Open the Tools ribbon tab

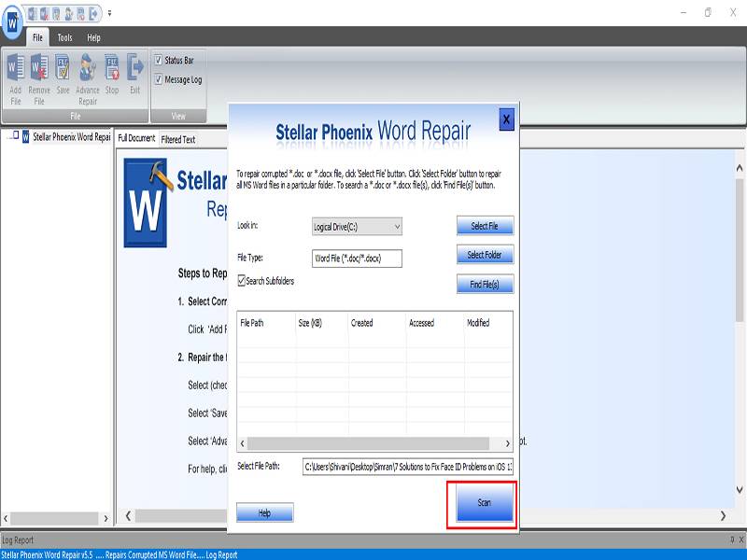(64, 37)
